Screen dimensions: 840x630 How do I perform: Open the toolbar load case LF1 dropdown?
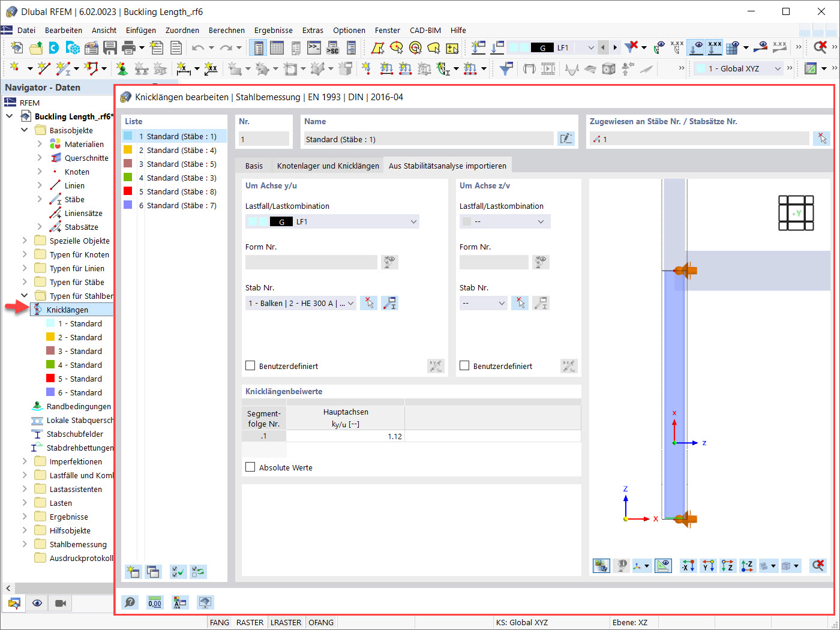click(x=591, y=47)
